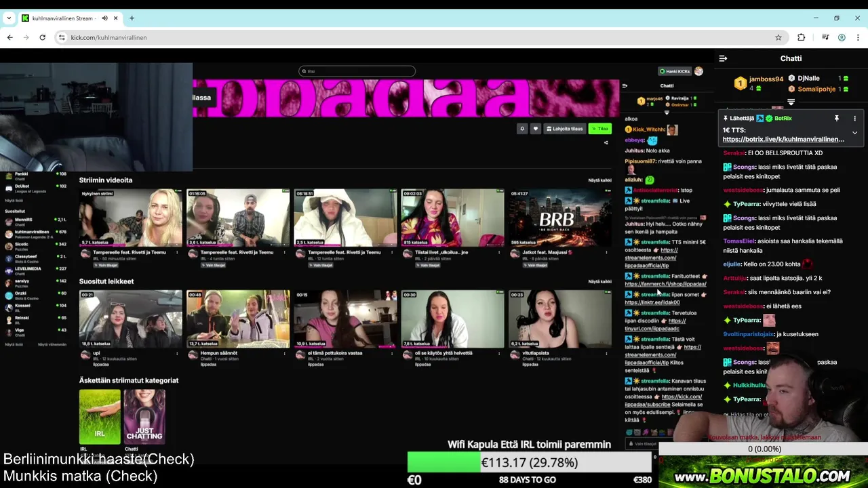The height and width of the screenshot is (488, 868).
Task: Click Näytä vähemmän in sidebar
Action: (52, 344)
